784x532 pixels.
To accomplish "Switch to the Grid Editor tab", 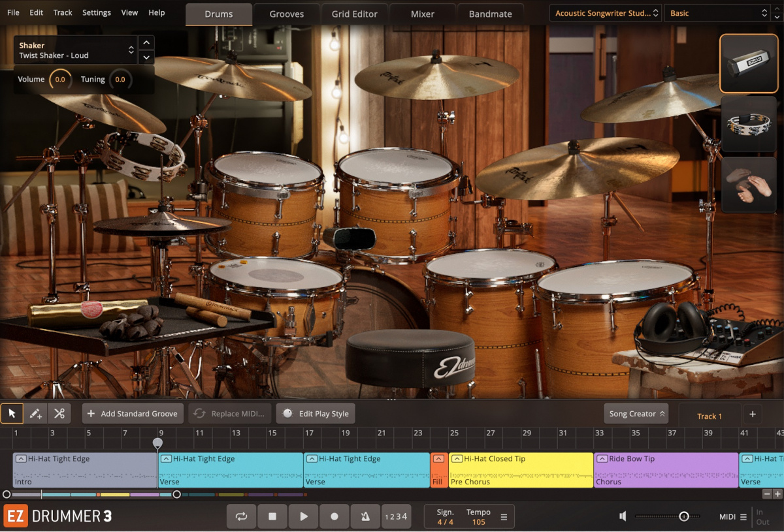I will coord(354,13).
